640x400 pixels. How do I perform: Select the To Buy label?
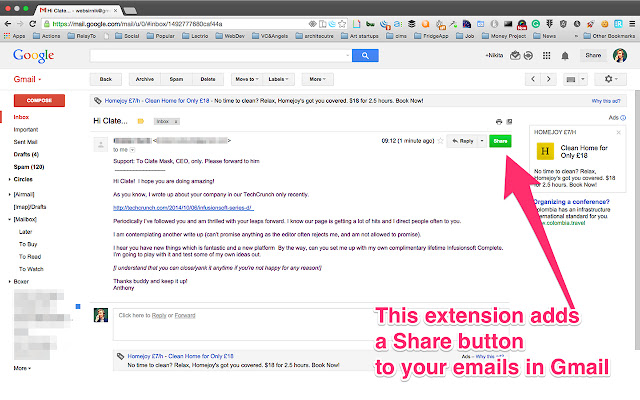click(28, 244)
